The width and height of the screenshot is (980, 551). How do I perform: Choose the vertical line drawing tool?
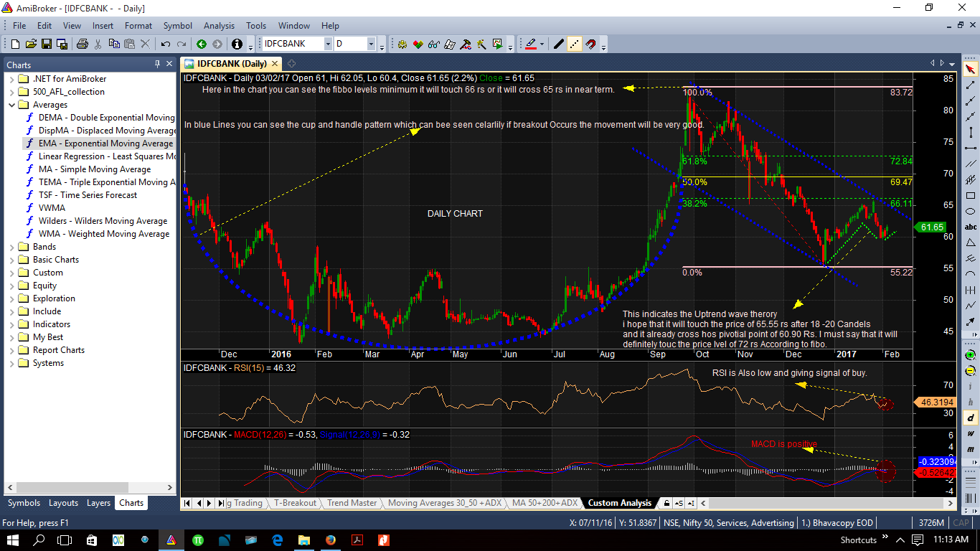coord(971,133)
